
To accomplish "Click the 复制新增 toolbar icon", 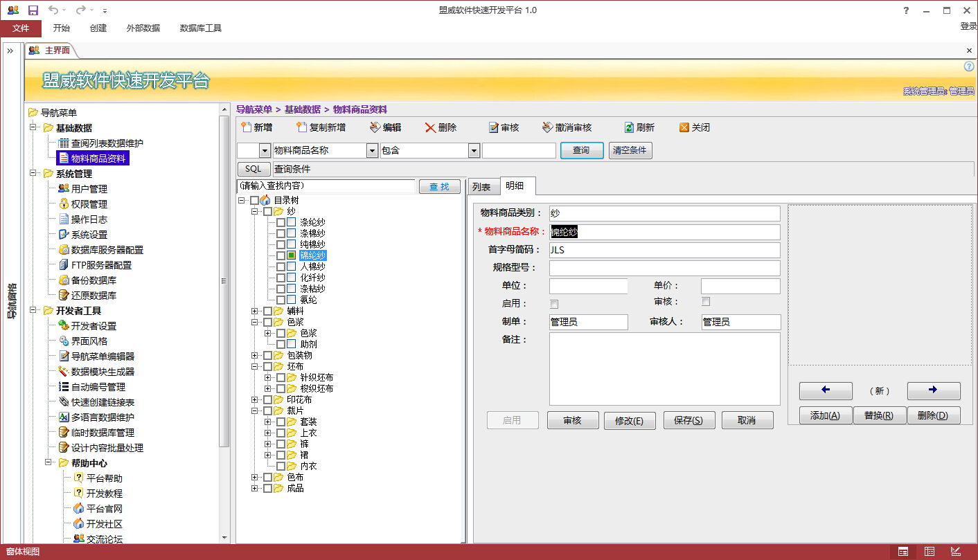I will (x=301, y=127).
